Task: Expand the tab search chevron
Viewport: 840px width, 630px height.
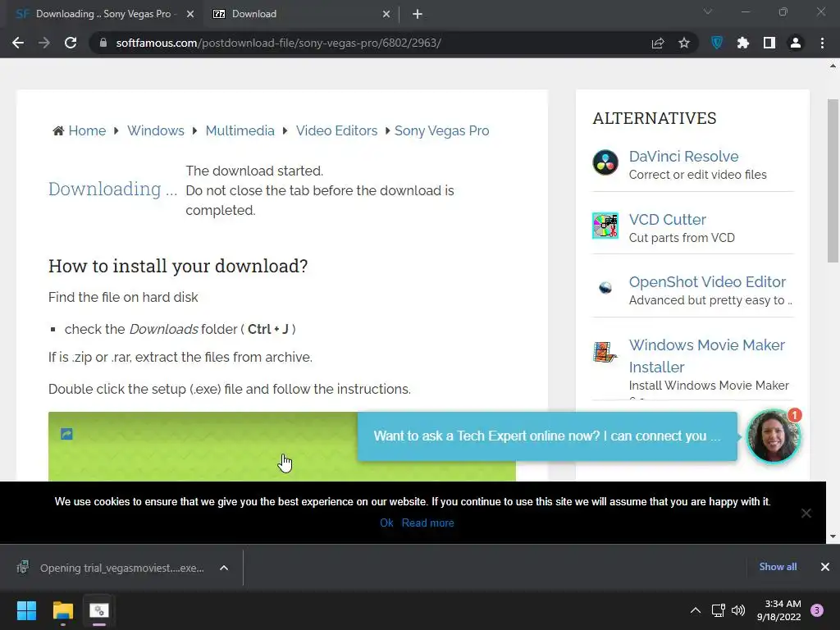Action: pyautogui.click(x=708, y=11)
